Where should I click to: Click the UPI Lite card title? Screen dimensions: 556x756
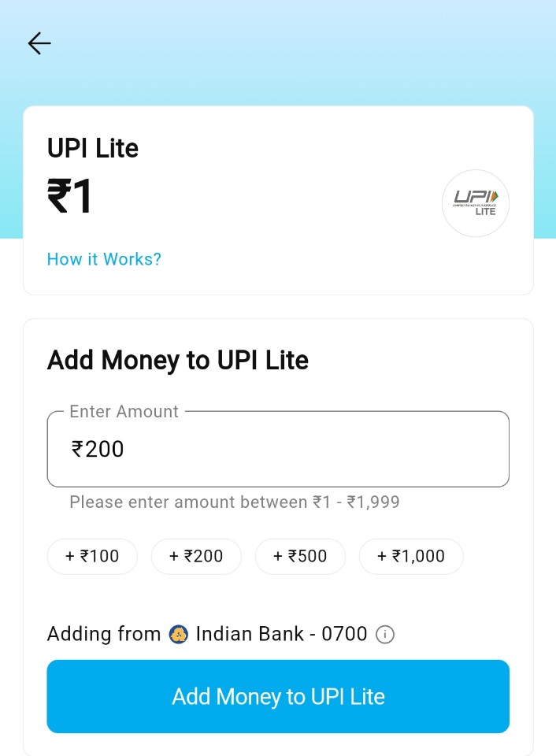93,148
